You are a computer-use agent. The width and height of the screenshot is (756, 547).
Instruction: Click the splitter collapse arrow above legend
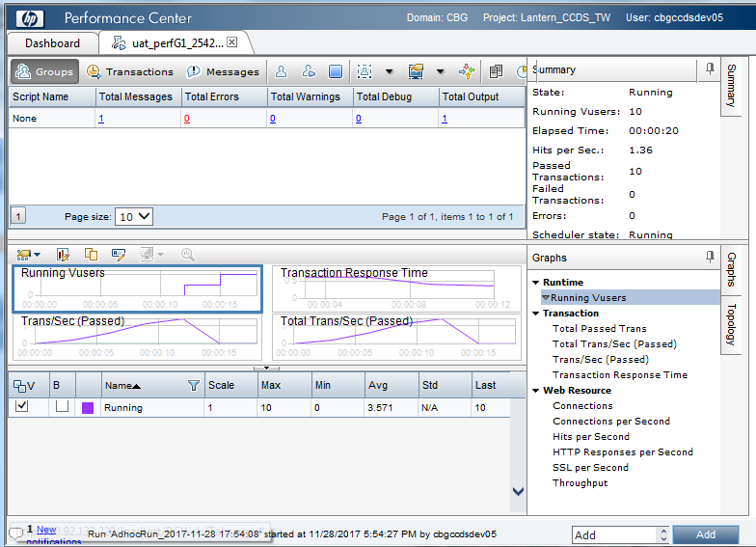click(x=266, y=369)
